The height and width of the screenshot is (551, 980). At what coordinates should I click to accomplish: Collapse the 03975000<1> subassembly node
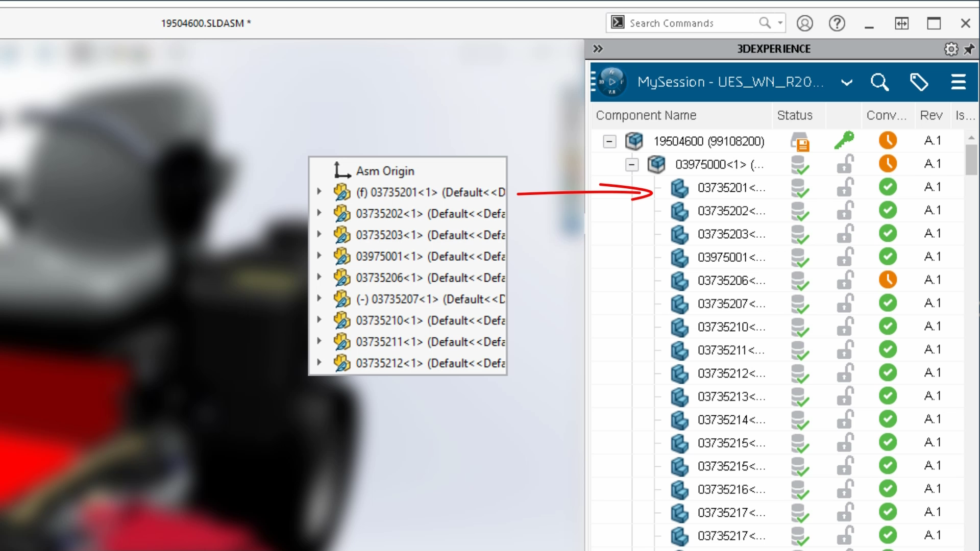pos(632,165)
